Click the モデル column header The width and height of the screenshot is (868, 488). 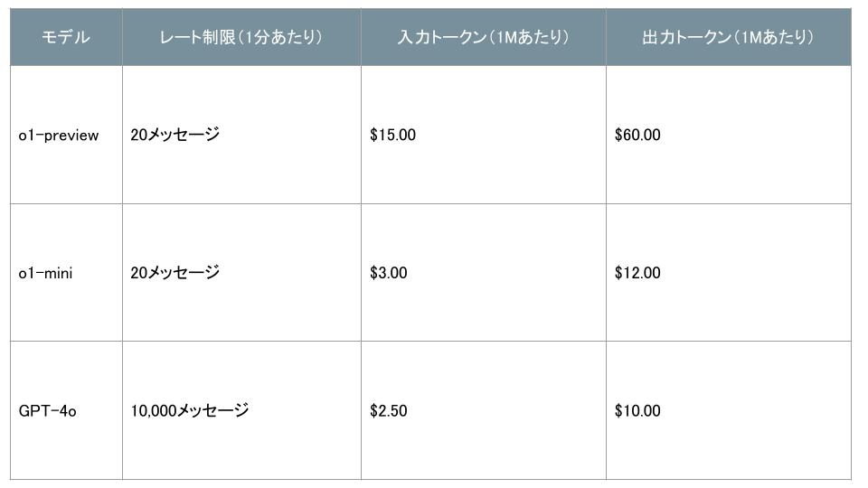(x=66, y=37)
